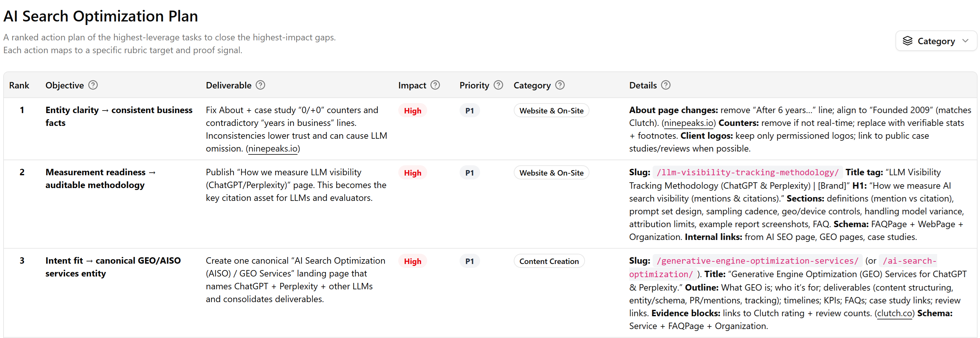Click deliverable text 'Create one canonical "AI Search Optimization'
Viewport: 980px width, 338px height.
pos(295,261)
